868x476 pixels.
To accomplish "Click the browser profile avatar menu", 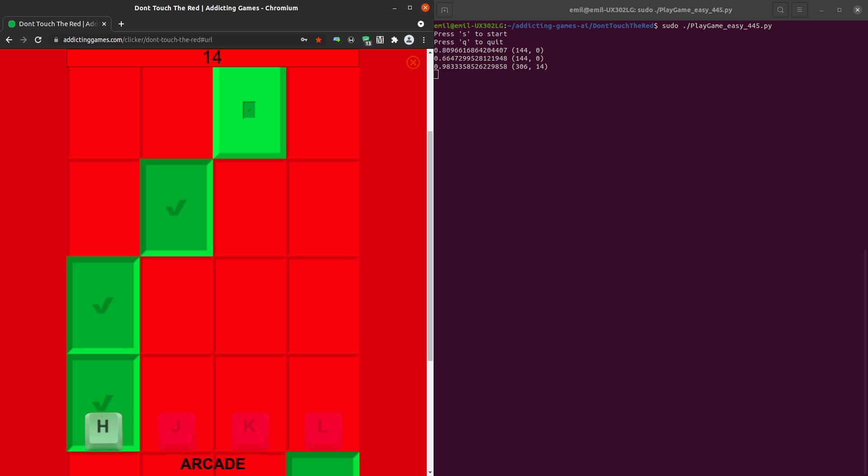I will [x=409, y=40].
